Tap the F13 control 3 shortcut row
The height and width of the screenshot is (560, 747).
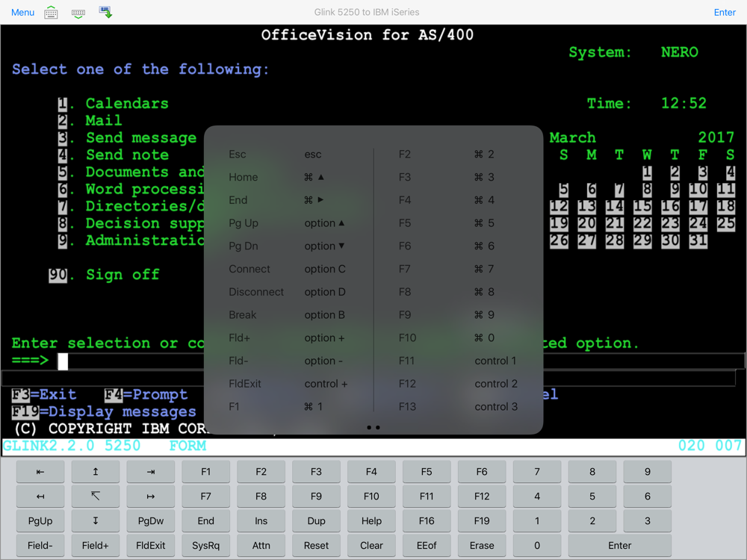pos(459,407)
